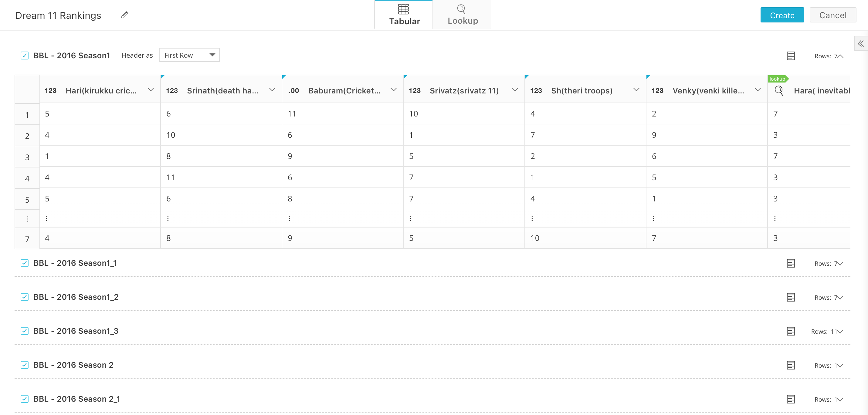Click the double-chevron side panel icon
The height and width of the screenshot is (415, 868).
pyautogui.click(x=861, y=43)
